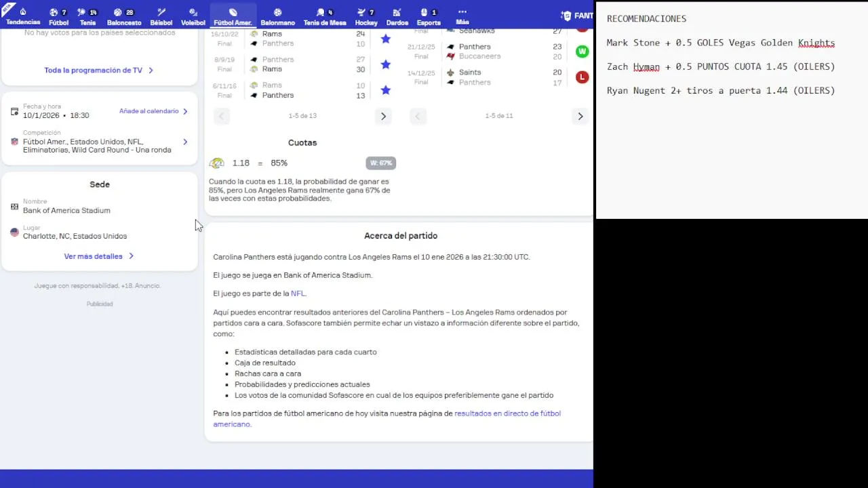Click the Publicidad label
Screen dimensions: 868x488
[100, 304]
